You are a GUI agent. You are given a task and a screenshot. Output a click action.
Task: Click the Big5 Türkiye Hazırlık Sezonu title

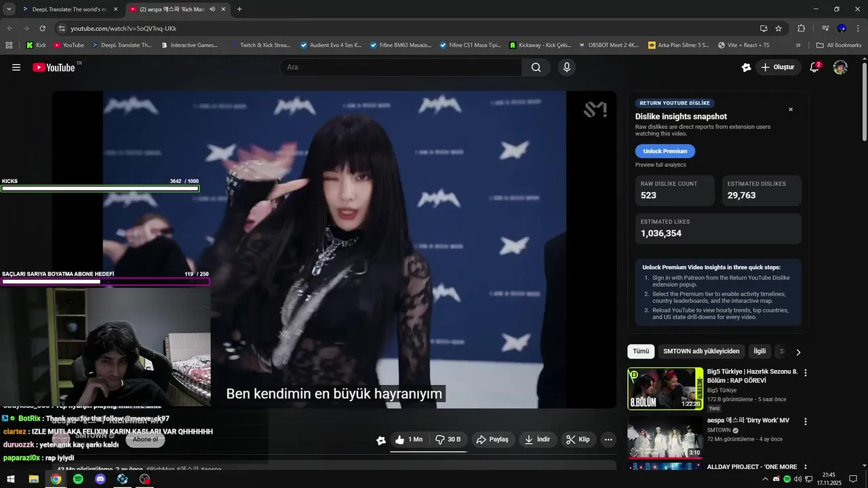(752, 375)
